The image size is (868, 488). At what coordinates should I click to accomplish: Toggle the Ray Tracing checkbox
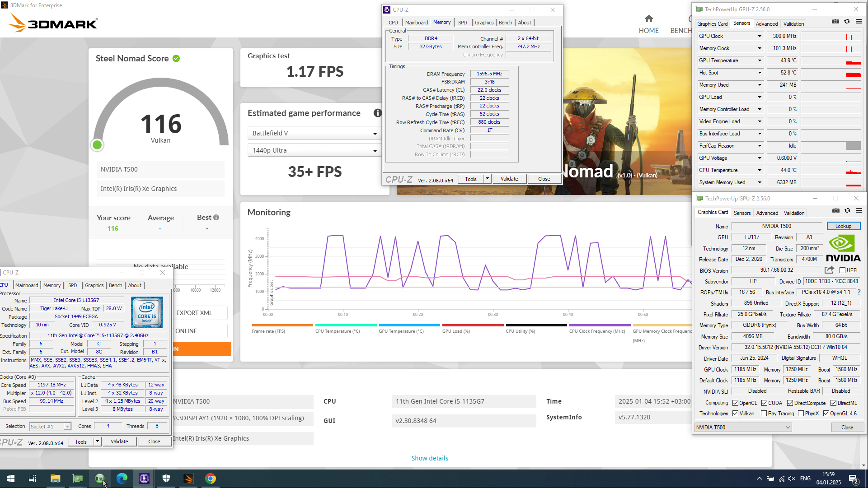tap(764, 414)
